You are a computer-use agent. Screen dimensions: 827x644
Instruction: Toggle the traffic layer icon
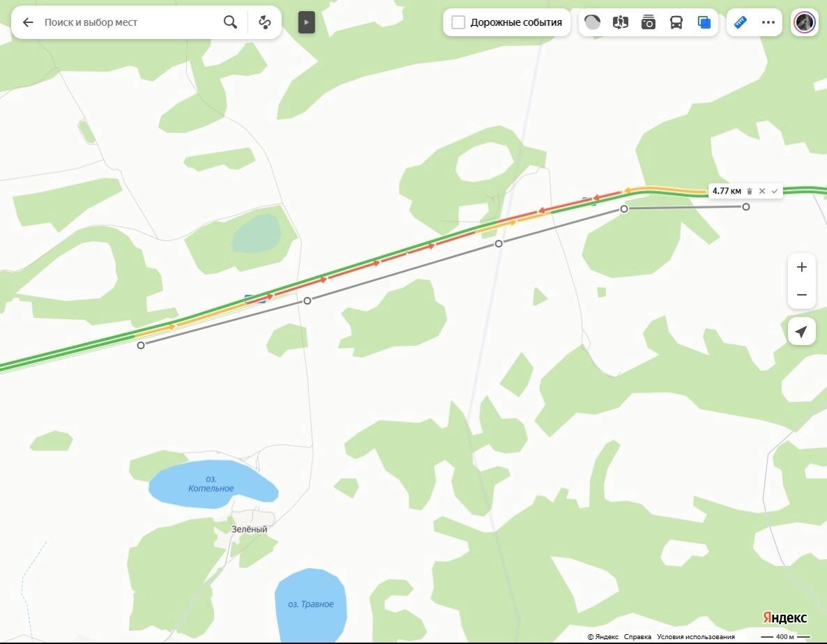[592, 22]
